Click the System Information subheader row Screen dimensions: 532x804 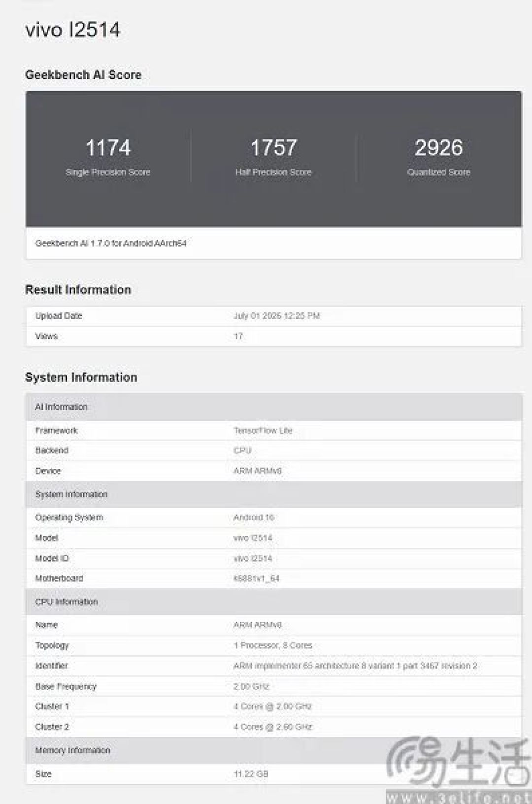pyautogui.click(x=273, y=494)
